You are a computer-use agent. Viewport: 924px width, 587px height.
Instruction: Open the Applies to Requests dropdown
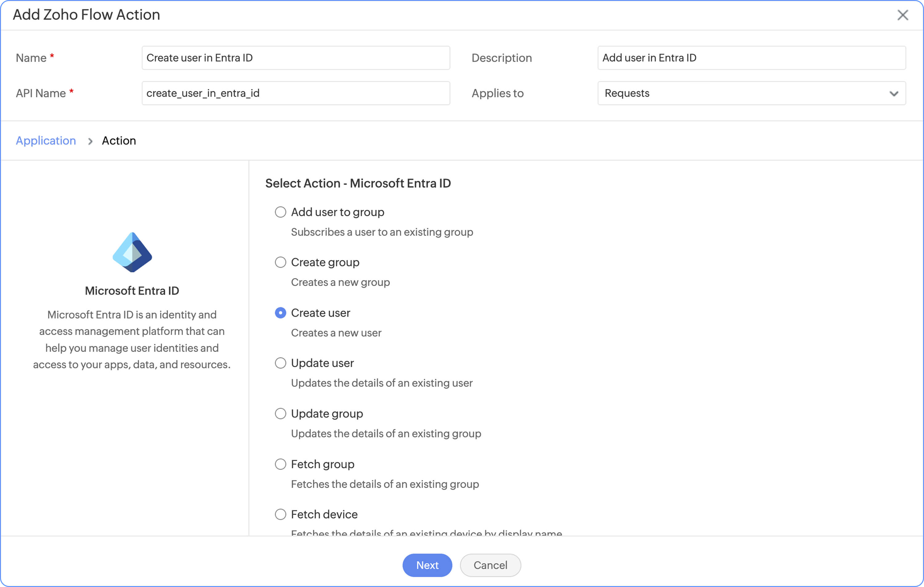(x=744, y=93)
